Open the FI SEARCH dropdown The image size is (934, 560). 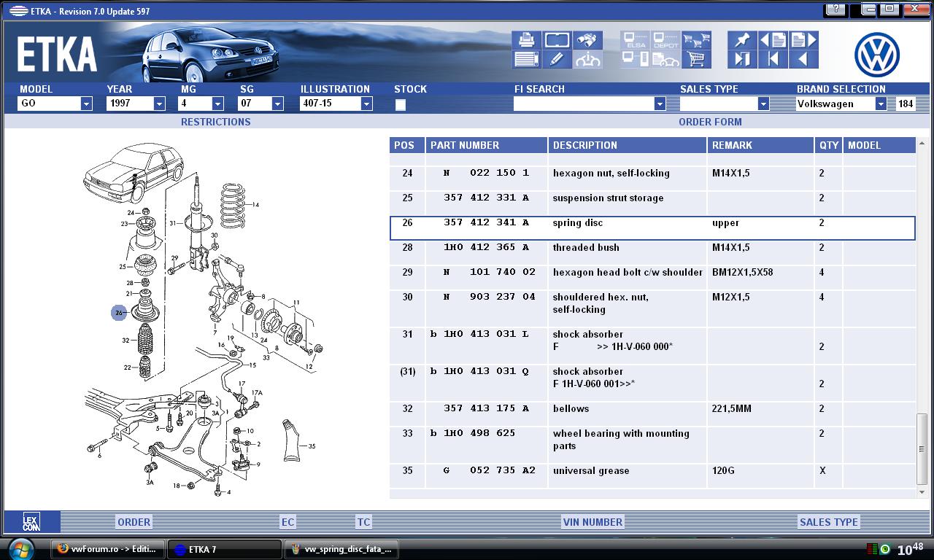tap(660, 104)
